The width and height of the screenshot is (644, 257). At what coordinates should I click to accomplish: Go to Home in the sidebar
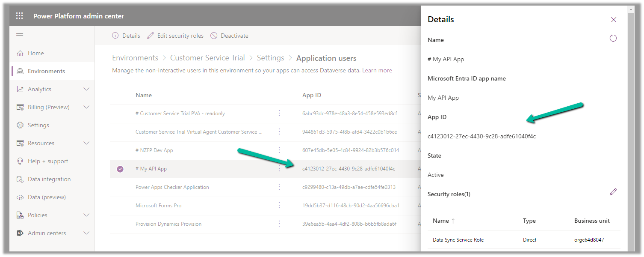click(x=36, y=54)
